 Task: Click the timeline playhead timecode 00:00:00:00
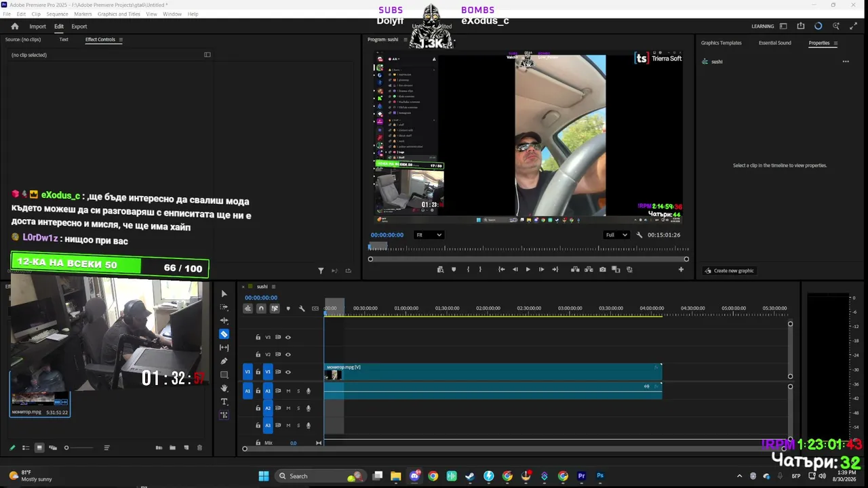[x=261, y=298]
